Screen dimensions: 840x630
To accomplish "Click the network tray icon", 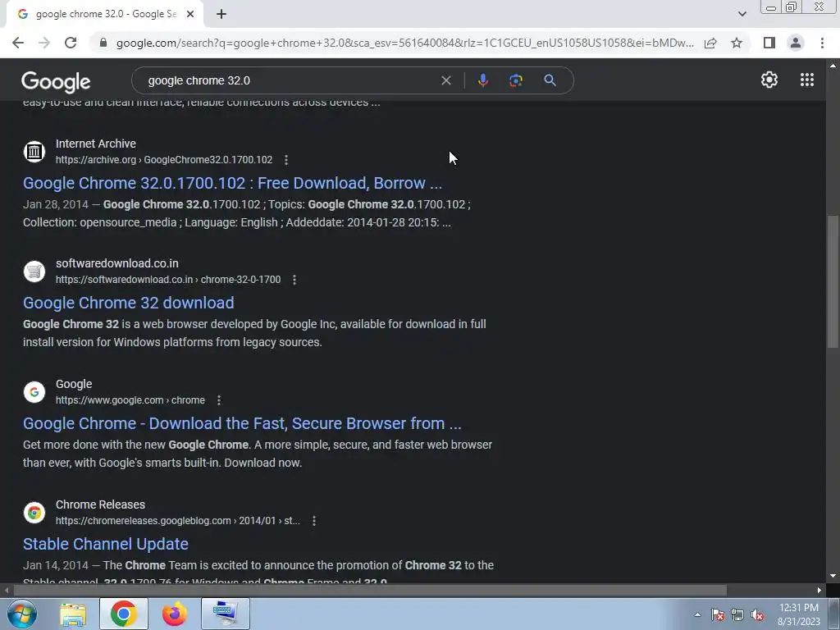I will tap(737, 615).
